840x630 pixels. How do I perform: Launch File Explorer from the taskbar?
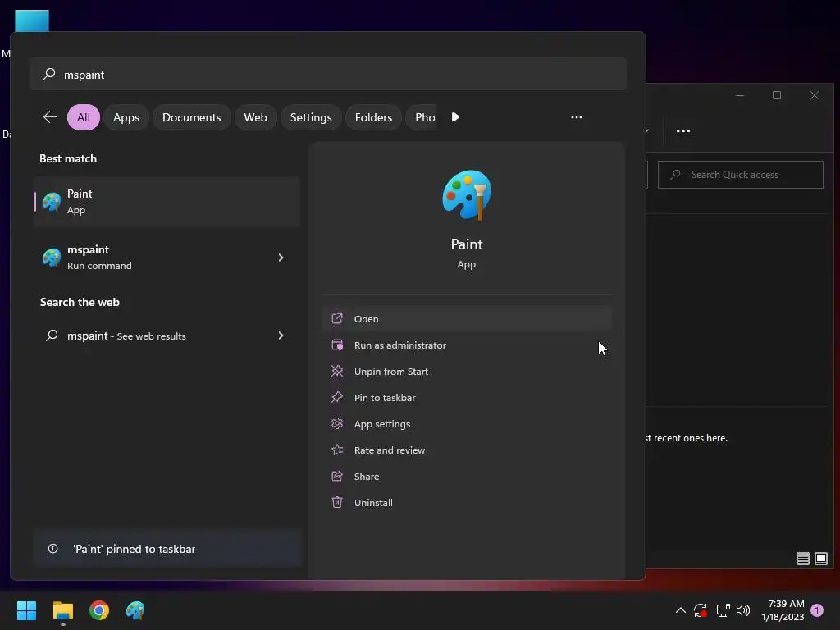click(62, 610)
